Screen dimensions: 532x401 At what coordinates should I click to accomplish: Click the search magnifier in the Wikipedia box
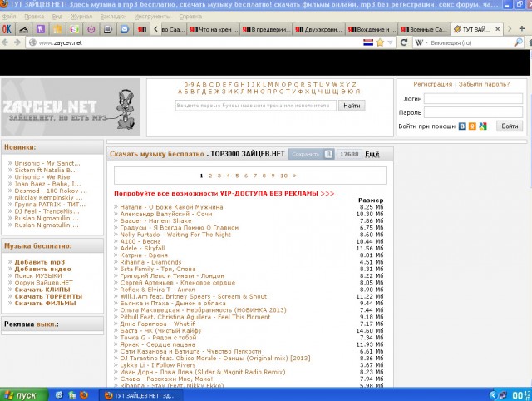[518, 42]
